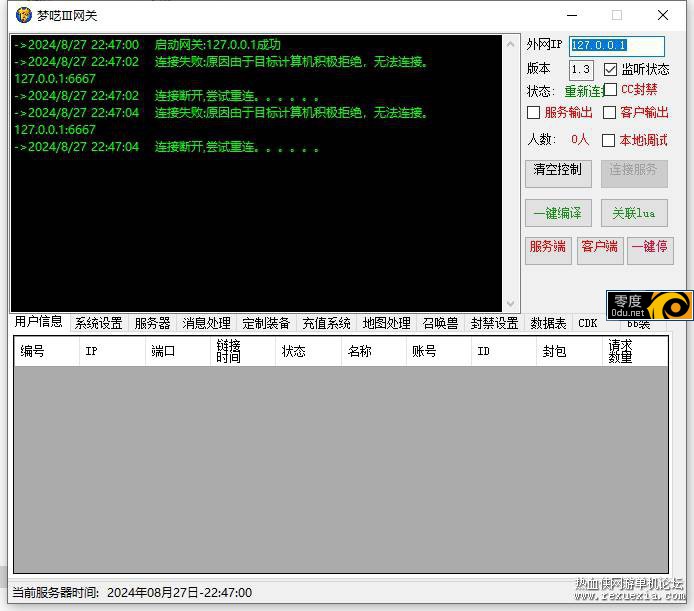
Task: Enable the CC封禁 checkbox
Action: click(x=611, y=90)
